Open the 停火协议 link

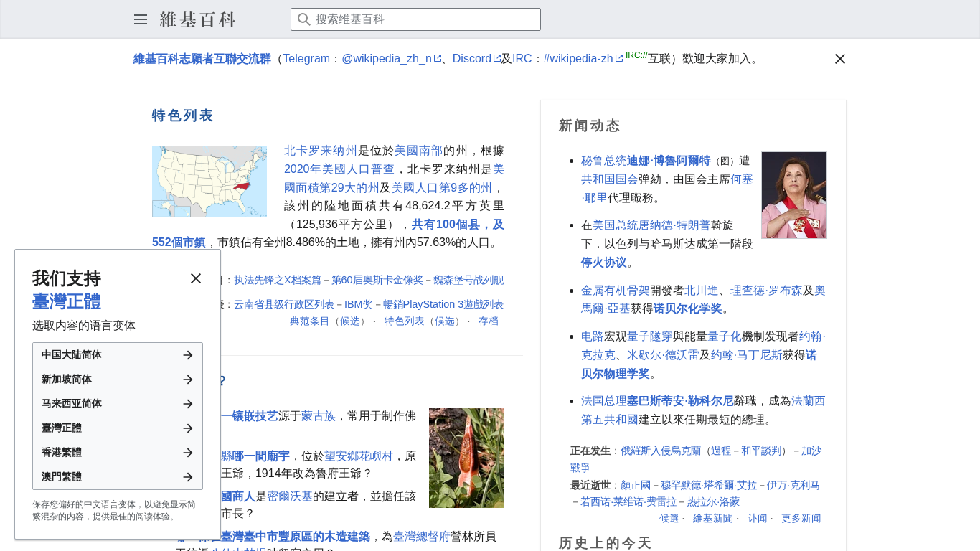pyautogui.click(x=604, y=263)
